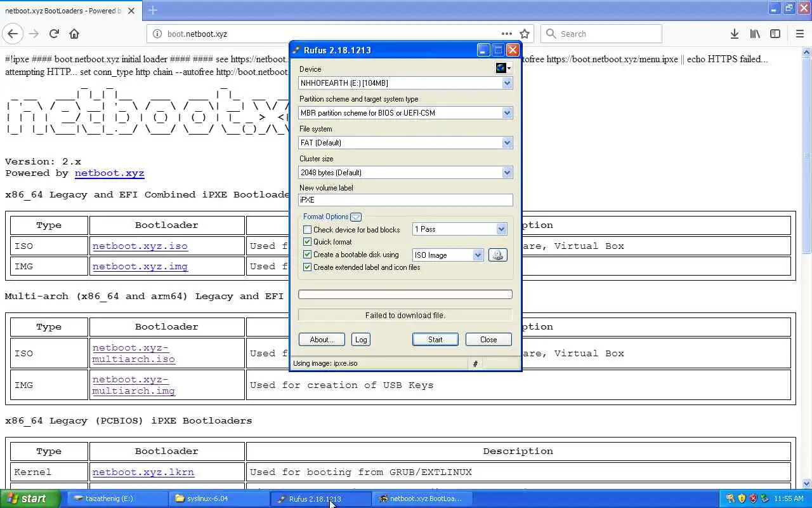The image size is (812, 508).
Task: Open the ISO Image boot type dropdown
Action: [x=448, y=255]
